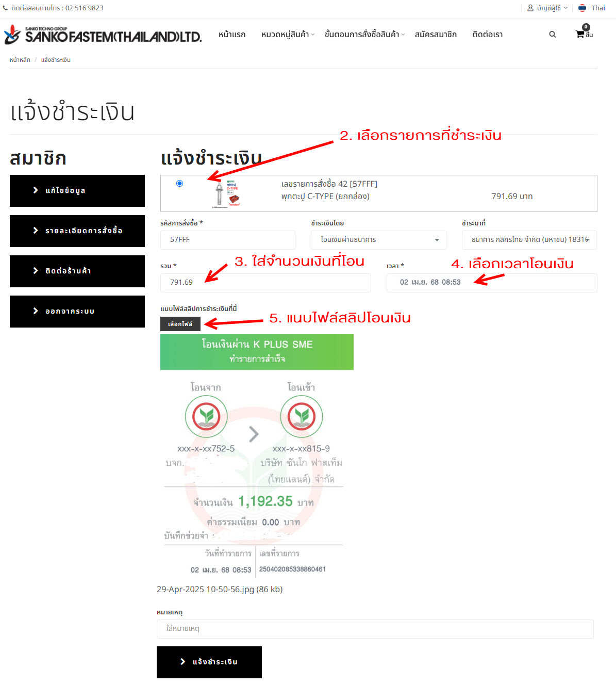Expand the ขั้นตอนการสั่งซื้อสินค้า menu

pyautogui.click(x=364, y=35)
